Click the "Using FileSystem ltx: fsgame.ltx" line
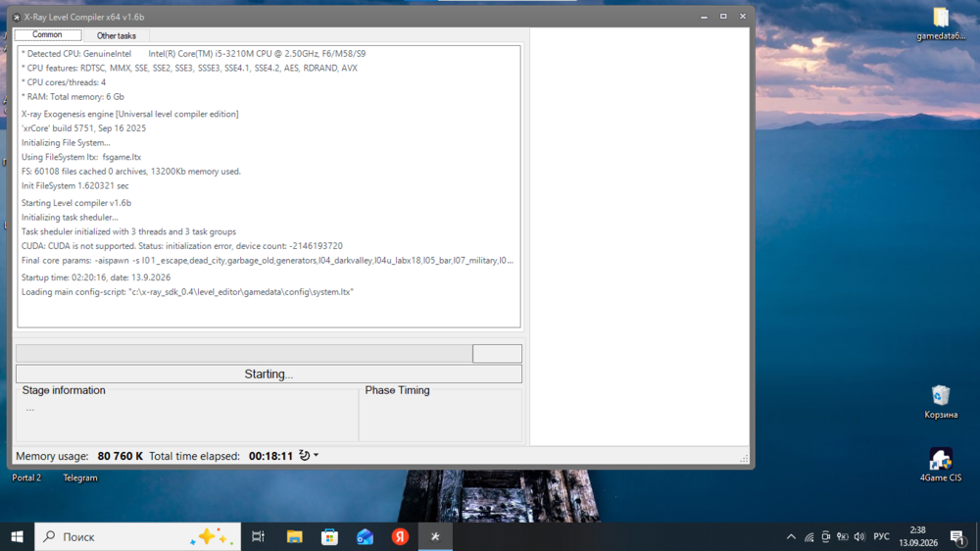Viewport: 980px width, 551px height. [81, 157]
